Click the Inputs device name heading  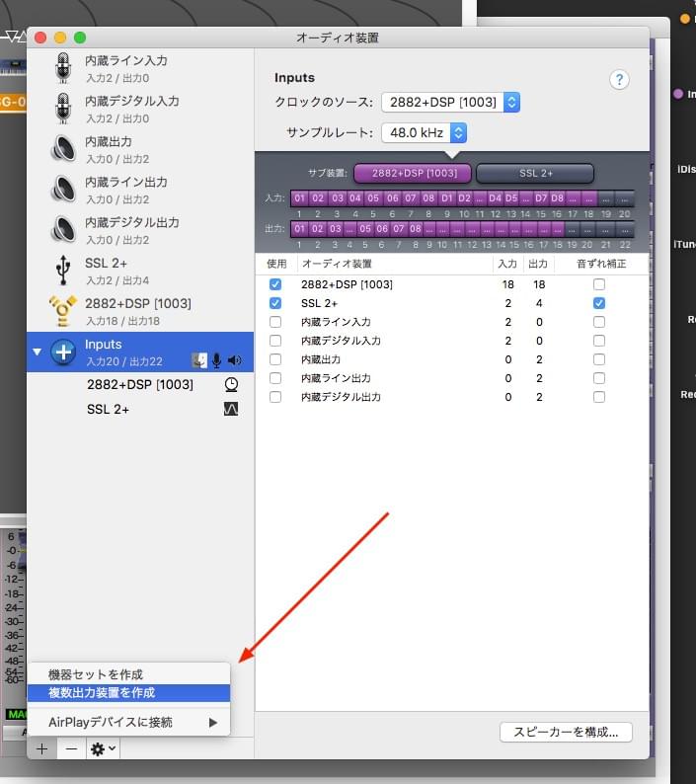coord(294,77)
